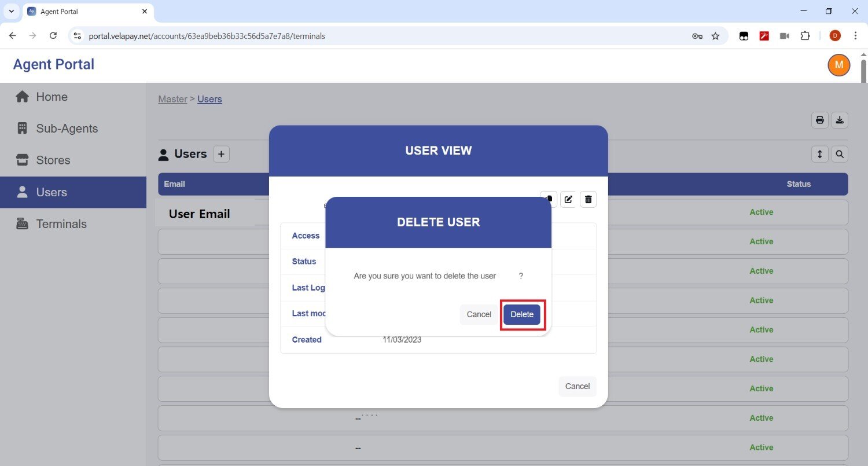Image resolution: width=868 pixels, height=466 pixels.
Task: Confirm deletion with the Delete button
Action: [521, 314]
